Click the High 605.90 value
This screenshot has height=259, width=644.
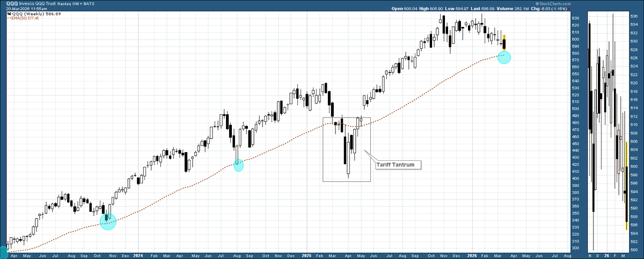[436, 9]
